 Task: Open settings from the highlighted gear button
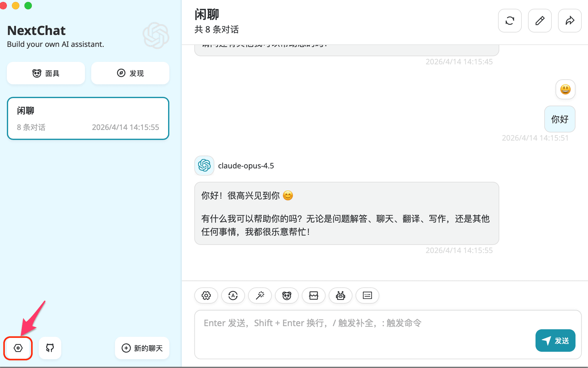point(18,348)
